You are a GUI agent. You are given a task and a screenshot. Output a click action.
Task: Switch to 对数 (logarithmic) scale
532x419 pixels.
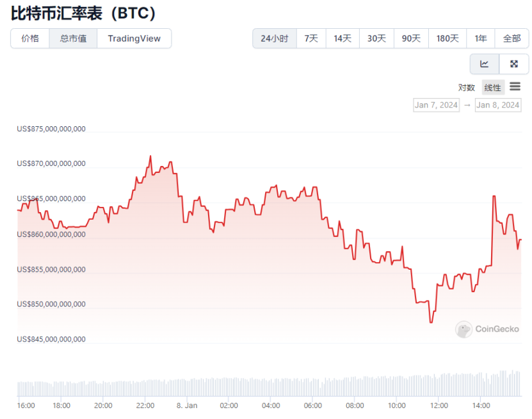467,88
